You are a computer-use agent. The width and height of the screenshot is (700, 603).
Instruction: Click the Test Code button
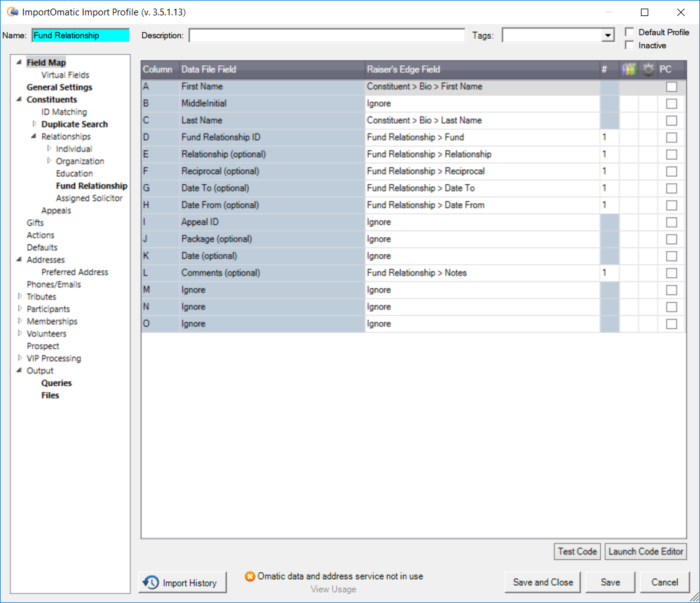pyautogui.click(x=576, y=551)
